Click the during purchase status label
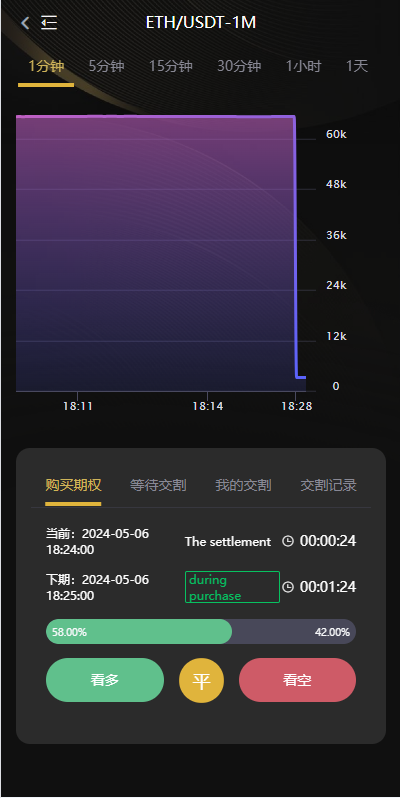The width and height of the screenshot is (400, 798). pos(232,587)
